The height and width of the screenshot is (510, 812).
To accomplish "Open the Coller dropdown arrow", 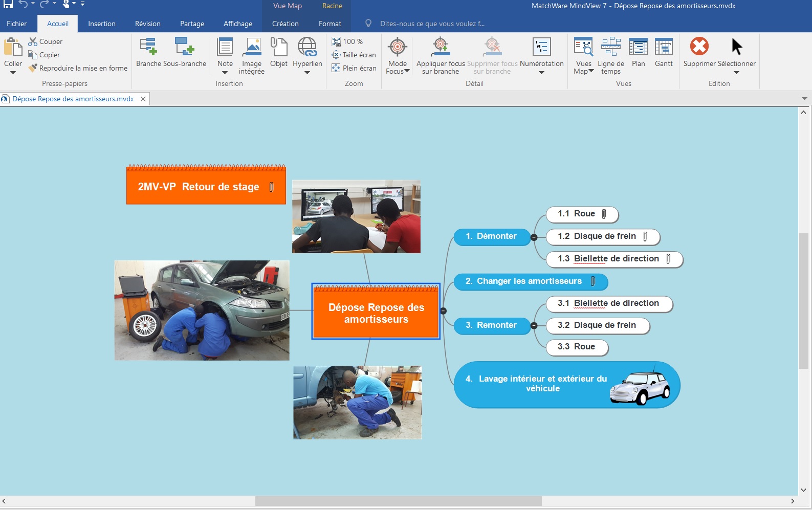I will point(13,73).
